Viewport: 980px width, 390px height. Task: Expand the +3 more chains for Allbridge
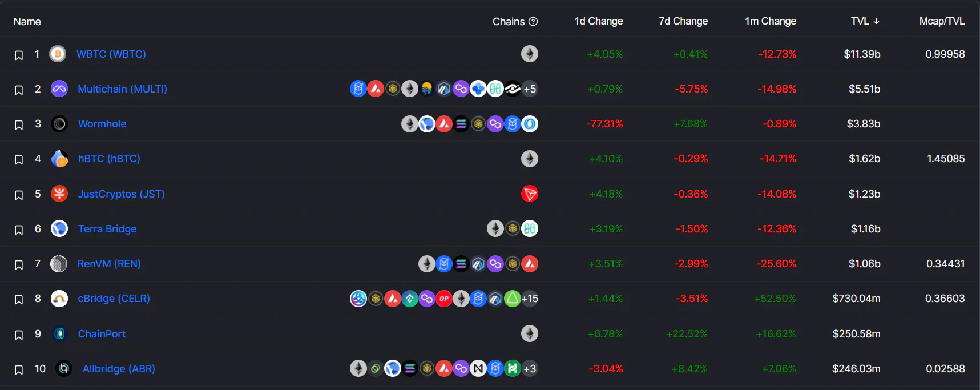(530, 369)
